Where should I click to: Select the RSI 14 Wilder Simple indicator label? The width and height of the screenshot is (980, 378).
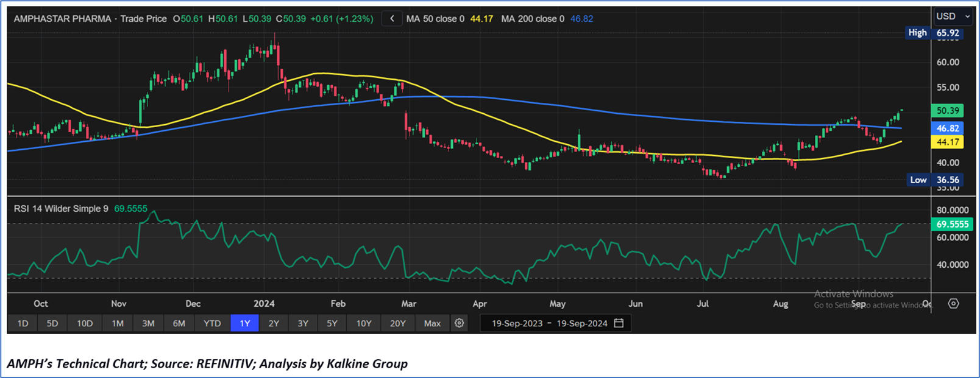61,209
